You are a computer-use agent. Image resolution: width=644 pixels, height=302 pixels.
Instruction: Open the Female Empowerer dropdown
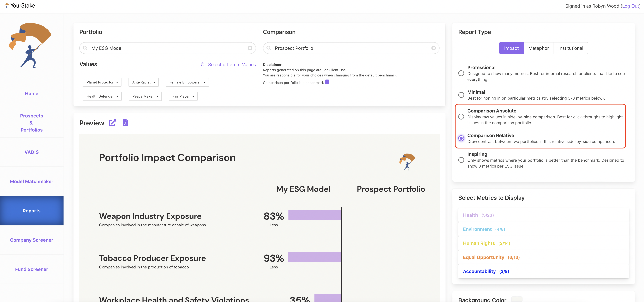coord(187,82)
